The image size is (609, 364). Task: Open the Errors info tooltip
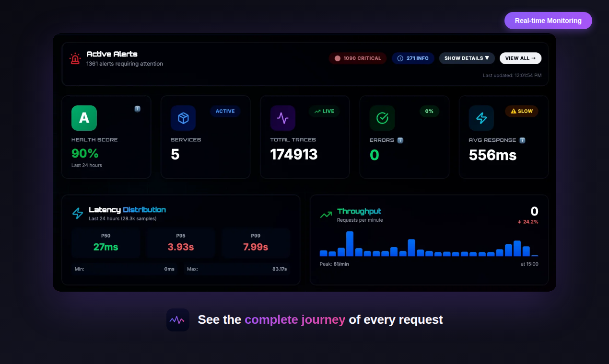point(401,140)
